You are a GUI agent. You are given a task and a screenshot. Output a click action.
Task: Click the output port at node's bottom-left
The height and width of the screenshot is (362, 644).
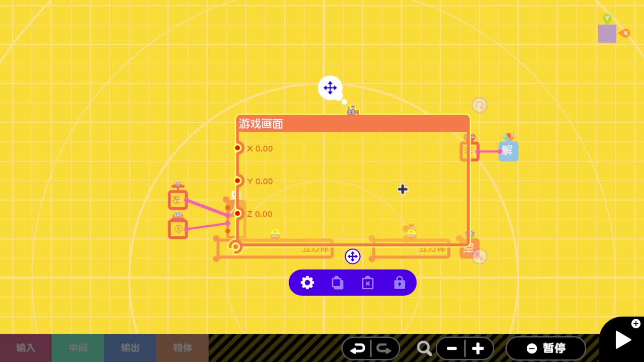(x=235, y=246)
